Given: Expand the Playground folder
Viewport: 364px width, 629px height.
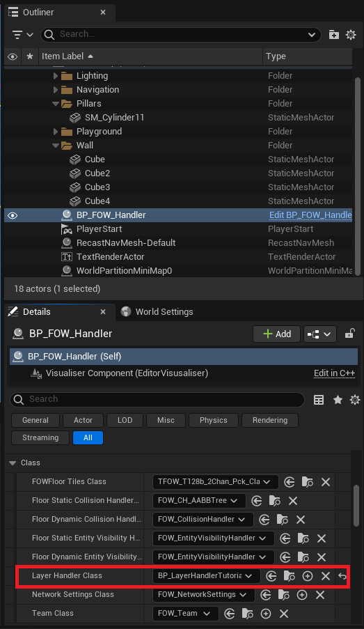Looking at the screenshot, I should click(55, 132).
